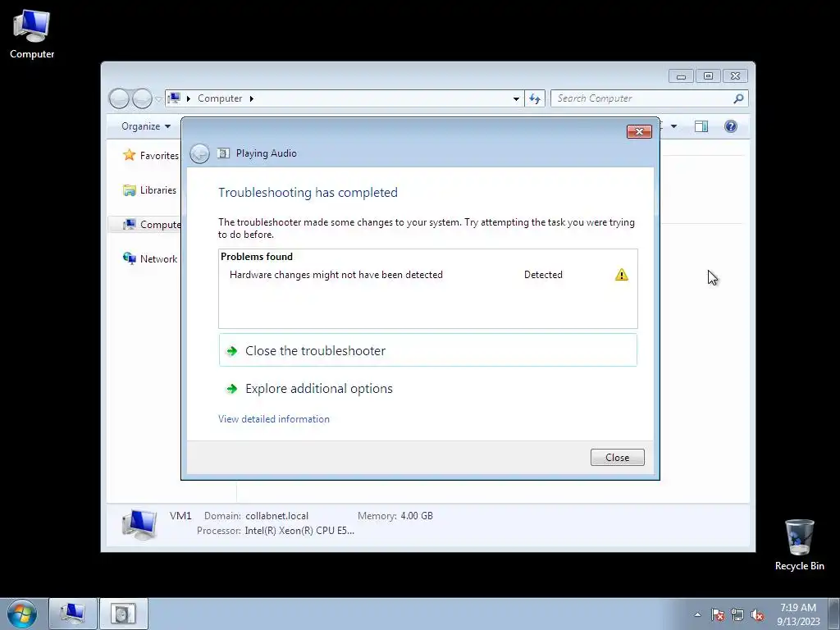Open View detailed information link
Viewport: 840px width, 630px height.
click(274, 419)
